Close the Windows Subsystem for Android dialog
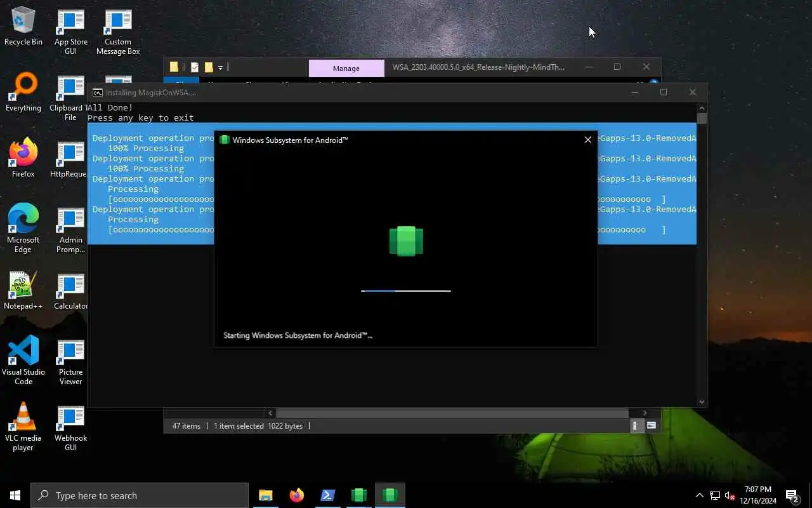The height and width of the screenshot is (508, 812). tap(588, 140)
